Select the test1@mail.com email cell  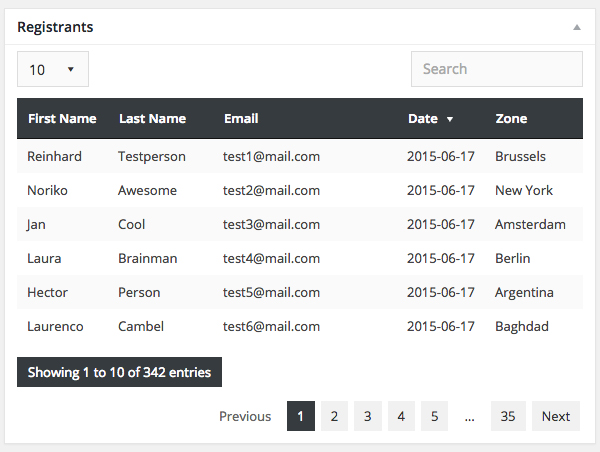(x=271, y=156)
